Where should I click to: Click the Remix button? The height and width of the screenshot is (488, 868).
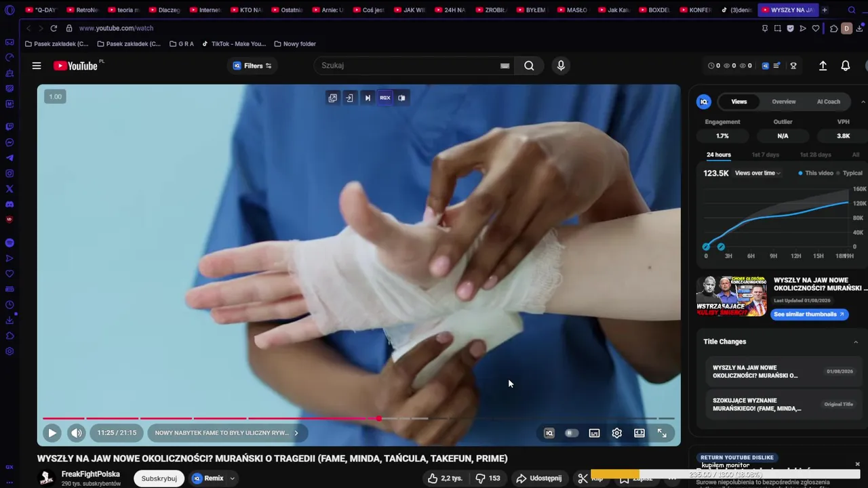(x=208, y=479)
